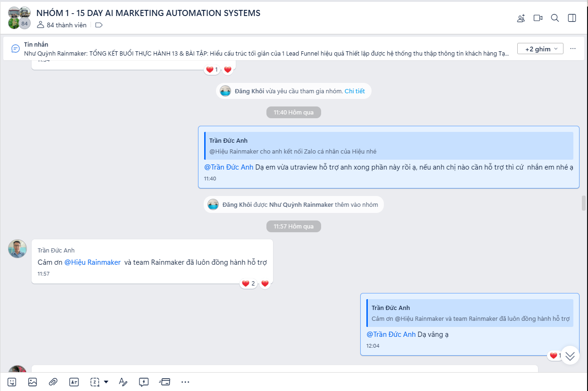Image resolution: width=588 pixels, height=391 pixels.
Task: Open the quick message icon
Action: click(x=144, y=382)
